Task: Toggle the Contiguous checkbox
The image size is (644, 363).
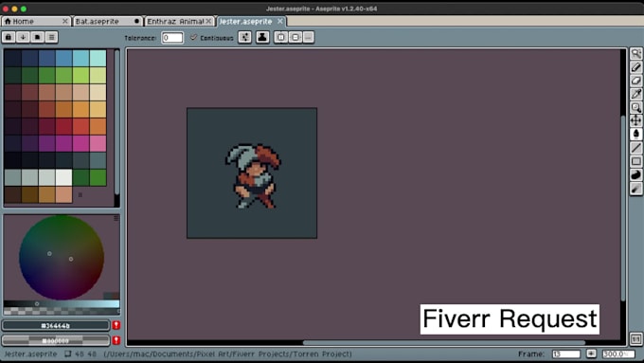Action: (x=193, y=37)
